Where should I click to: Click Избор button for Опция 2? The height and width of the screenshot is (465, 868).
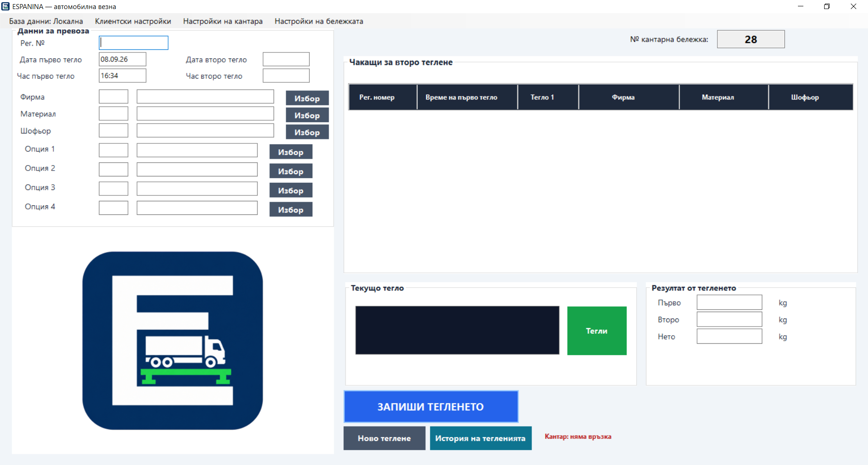pyautogui.click(x=291, y=171)
